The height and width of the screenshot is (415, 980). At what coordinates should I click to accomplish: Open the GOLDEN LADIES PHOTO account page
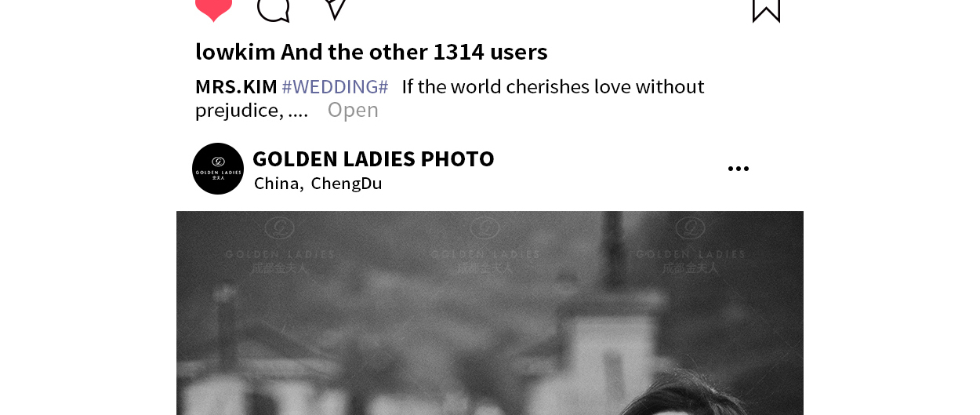[x=373, y=158]
